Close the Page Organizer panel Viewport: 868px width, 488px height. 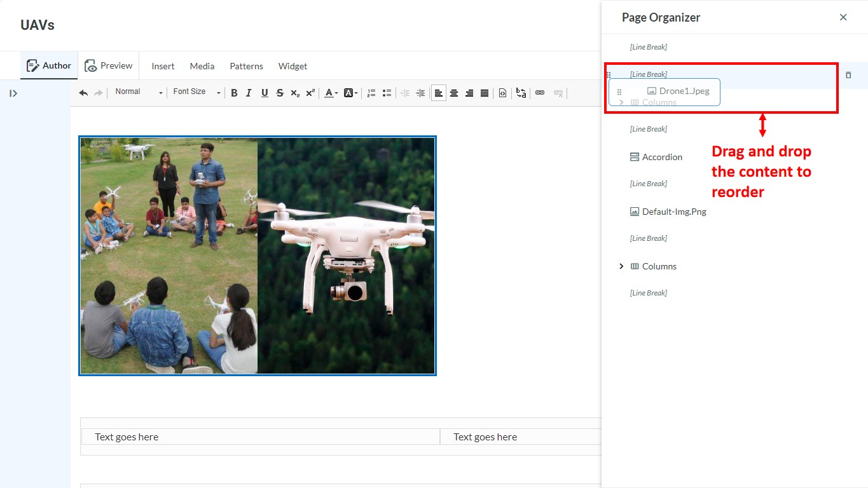tap(843, 17)
